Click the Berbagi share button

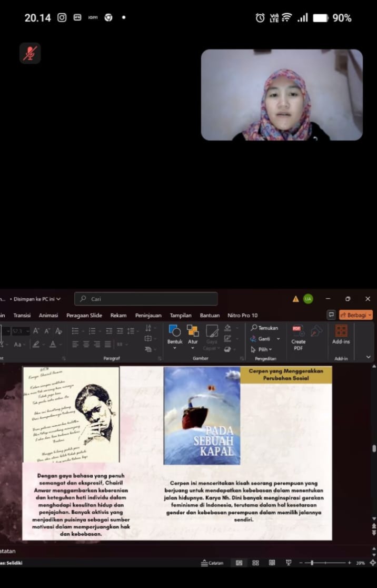[x=355, y=315]
